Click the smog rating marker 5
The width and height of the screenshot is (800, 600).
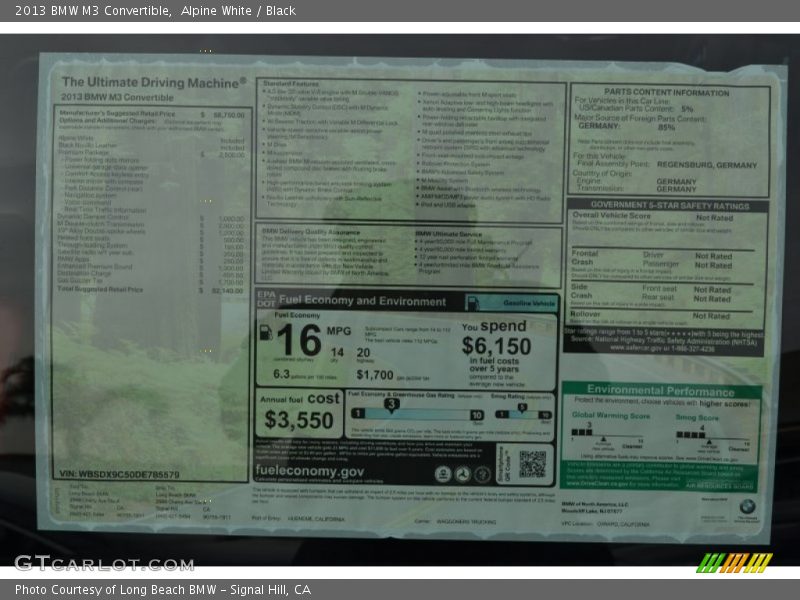coord(522,407)
